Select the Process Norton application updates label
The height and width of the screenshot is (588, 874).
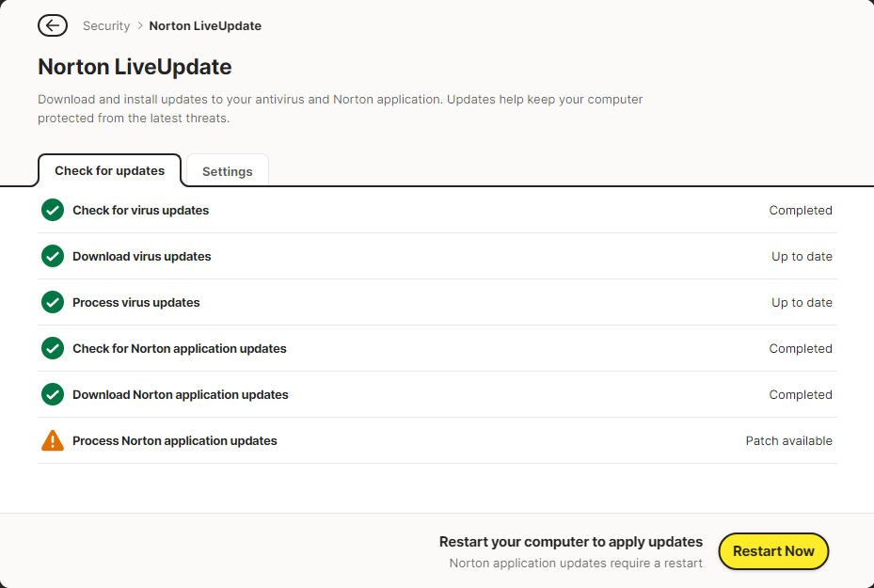(175, 440)
